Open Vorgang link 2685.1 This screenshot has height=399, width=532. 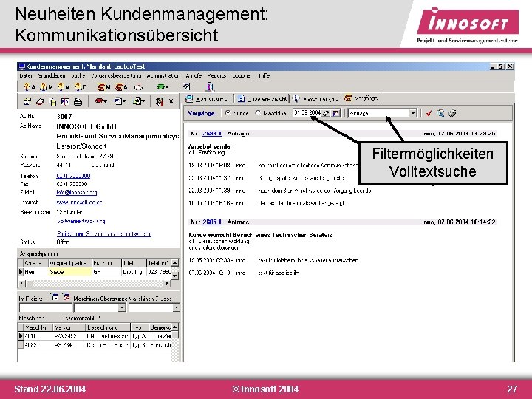pos(212,222)
